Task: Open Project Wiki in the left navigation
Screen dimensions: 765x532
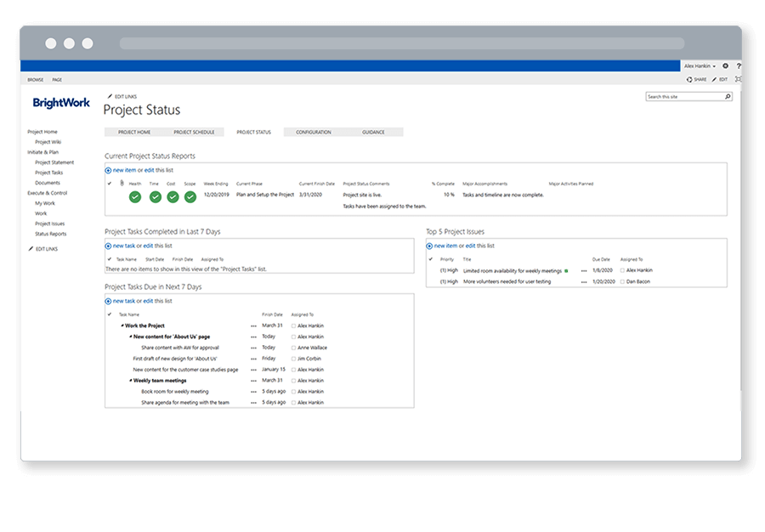Action: (x=48, y=142)
